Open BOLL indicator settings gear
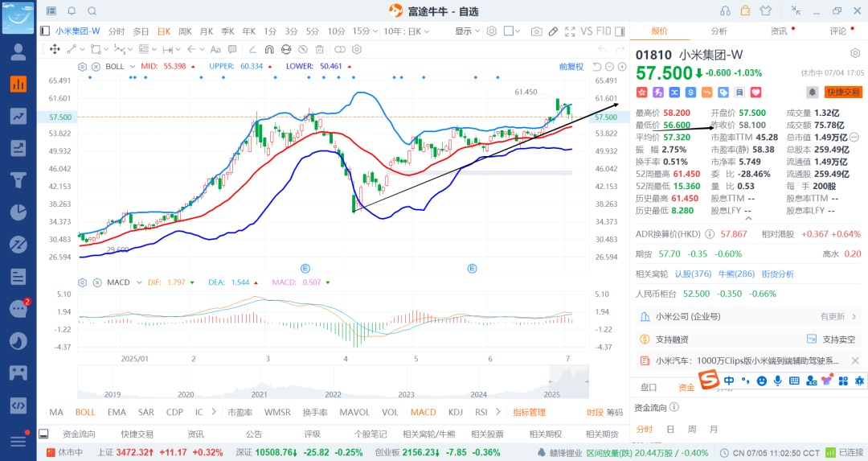The image size is (868, 461). click(83, 67)
